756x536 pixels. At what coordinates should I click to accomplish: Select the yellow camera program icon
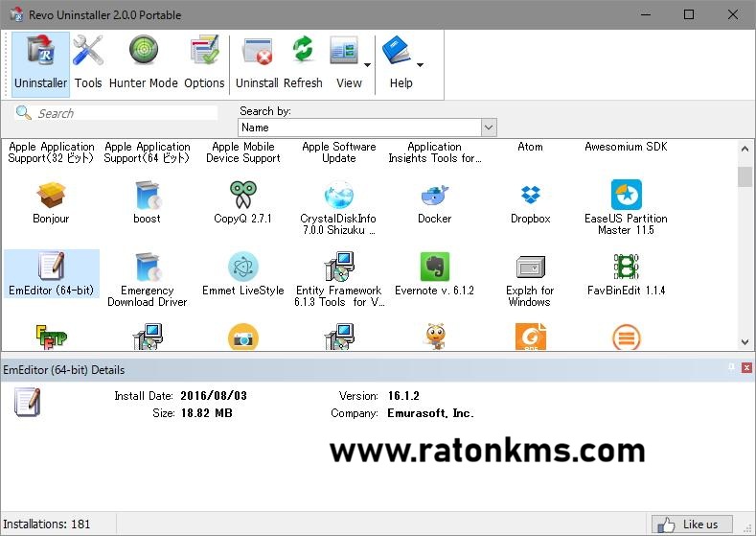[x=243, y=337]
